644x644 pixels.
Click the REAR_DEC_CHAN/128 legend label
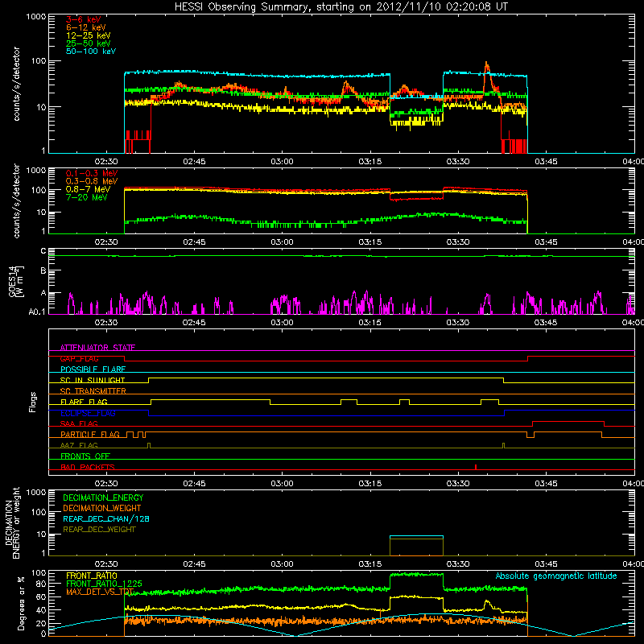[106, 518]
